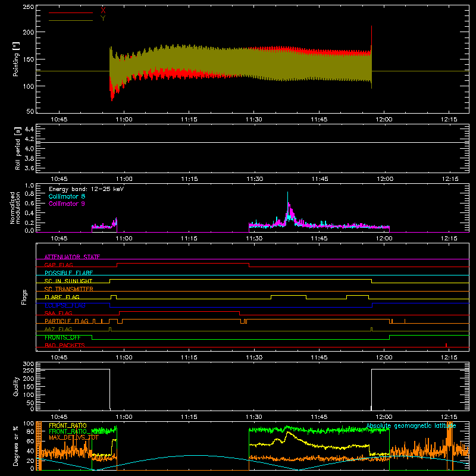Select the FLARE_FLAG label
This screenshot has width=476, height=476.
pos(62,297)
